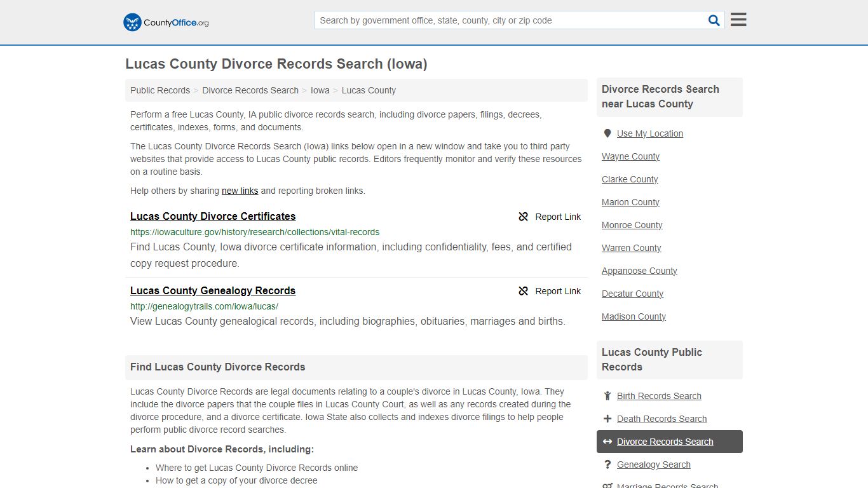Open Divorce Records Search breadcrumb

[250, 90]
